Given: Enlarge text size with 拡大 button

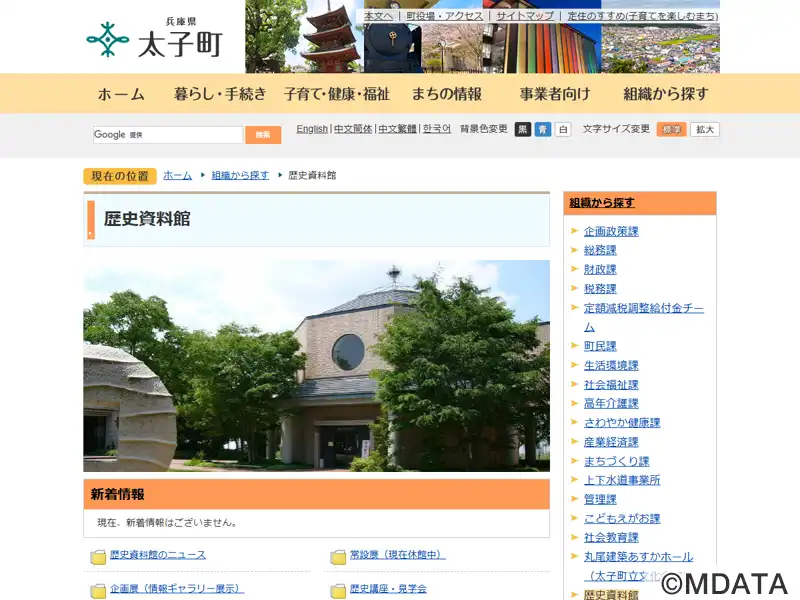Looking at the screenshot, I should [x=705, y=130].
